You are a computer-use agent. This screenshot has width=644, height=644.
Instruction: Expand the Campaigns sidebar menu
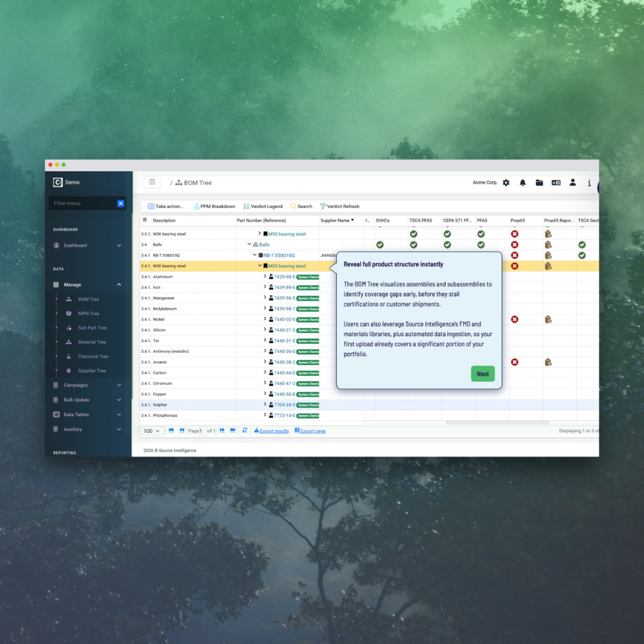tap(119, 385)
